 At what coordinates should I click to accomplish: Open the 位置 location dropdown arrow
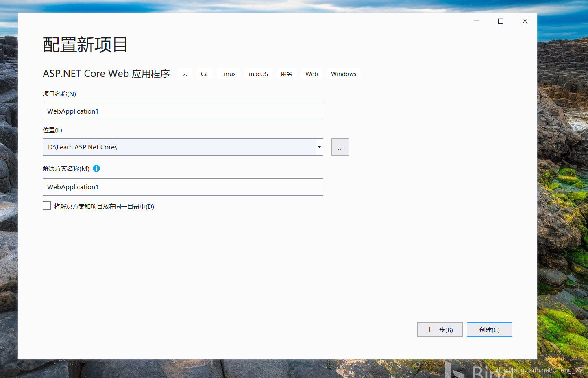(319, 147)
